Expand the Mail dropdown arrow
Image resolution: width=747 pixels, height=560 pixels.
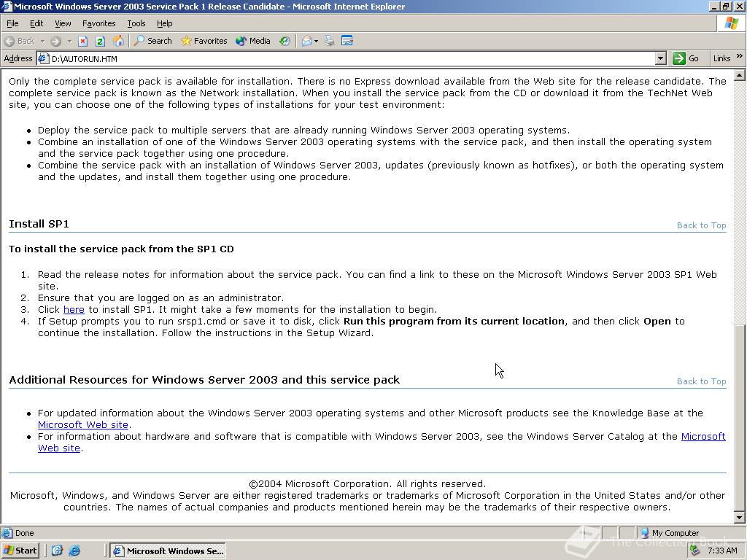tap(317, 41)
